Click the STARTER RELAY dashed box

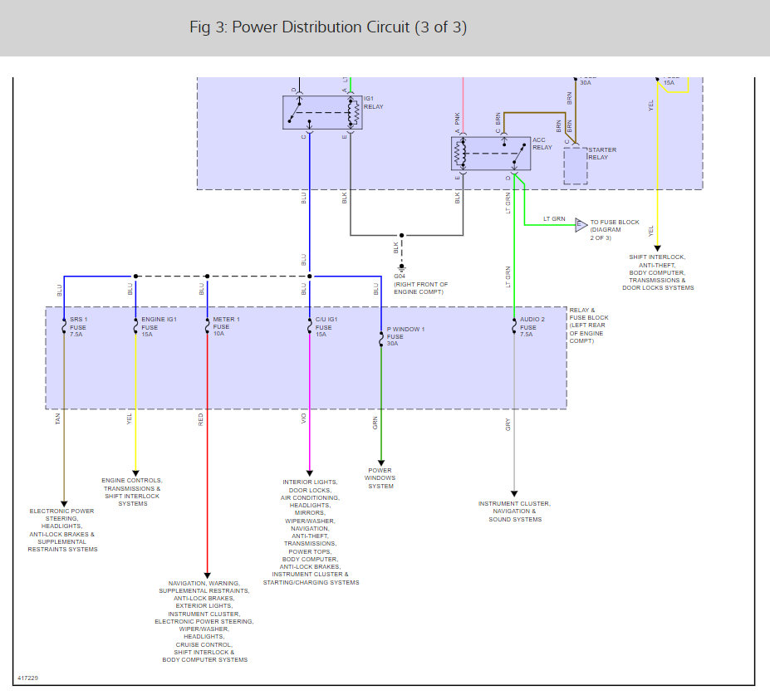[x=575, y=165]
